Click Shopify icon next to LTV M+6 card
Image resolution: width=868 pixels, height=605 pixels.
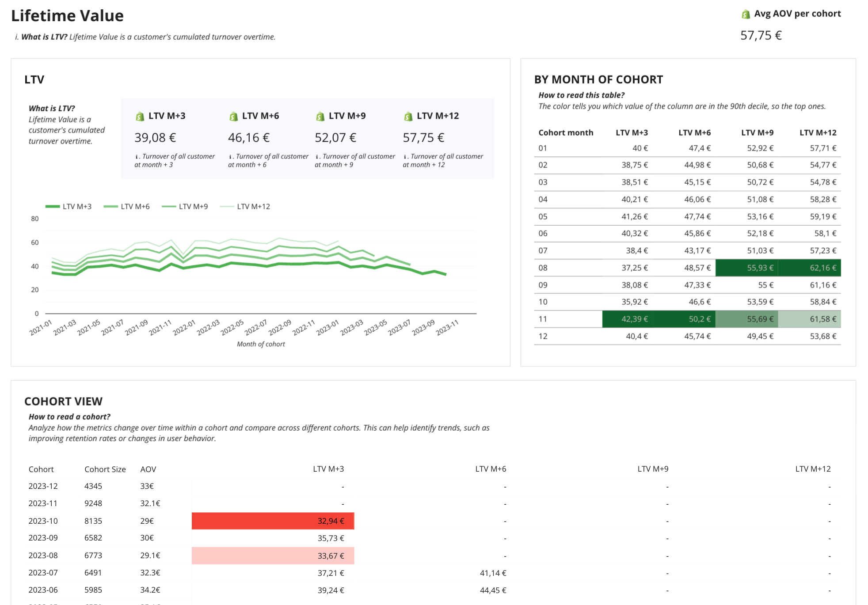(x=233, y=116)
